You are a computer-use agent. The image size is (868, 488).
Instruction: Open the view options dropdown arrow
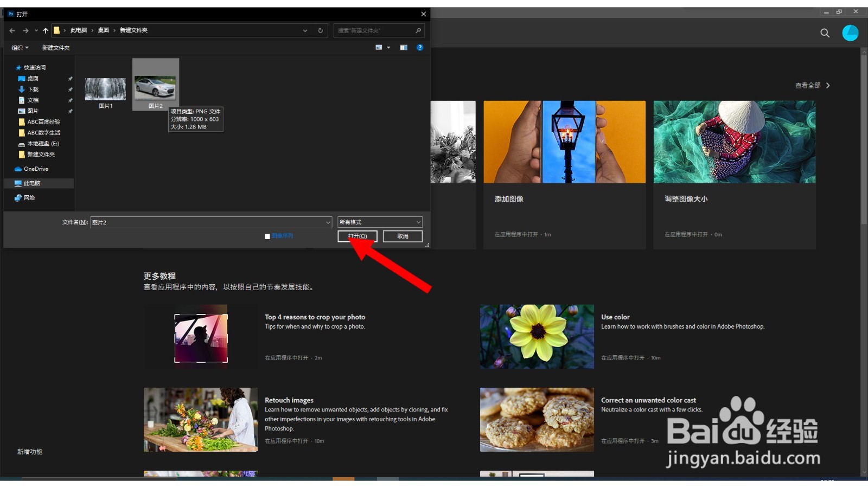pos(388,48)
